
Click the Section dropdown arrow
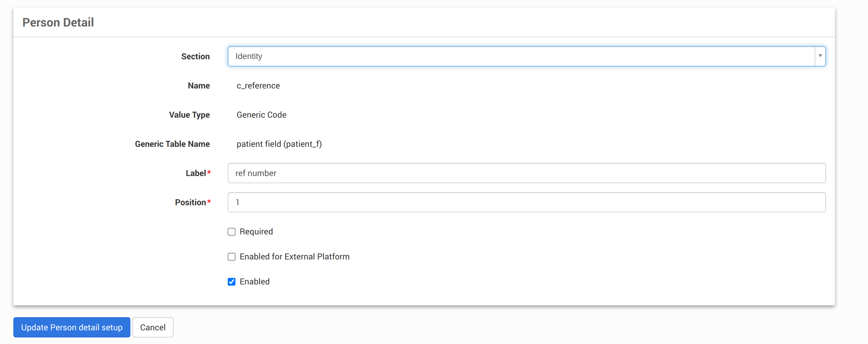tap(820, 56)
